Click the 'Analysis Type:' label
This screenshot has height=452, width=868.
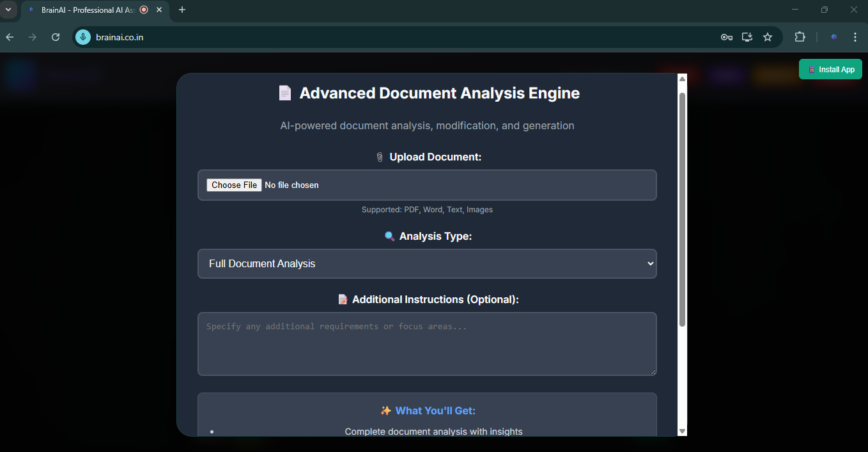pyautogui.click(x=435, y=236)
